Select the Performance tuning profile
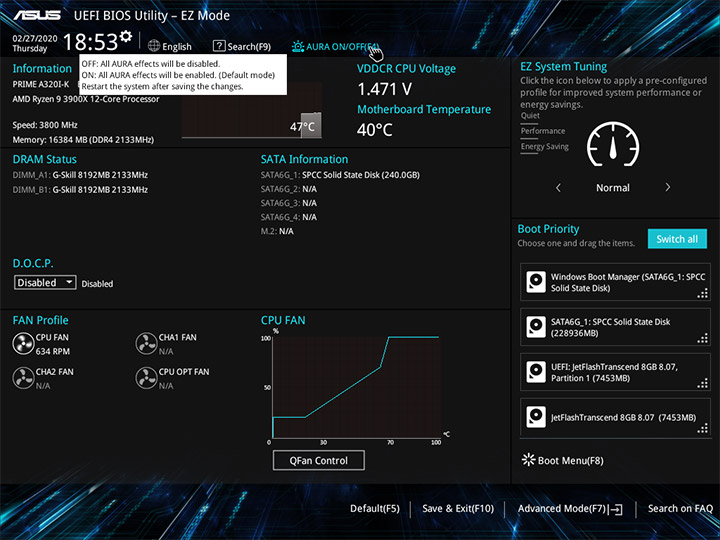The image size is (720, 540). (543, 131)
